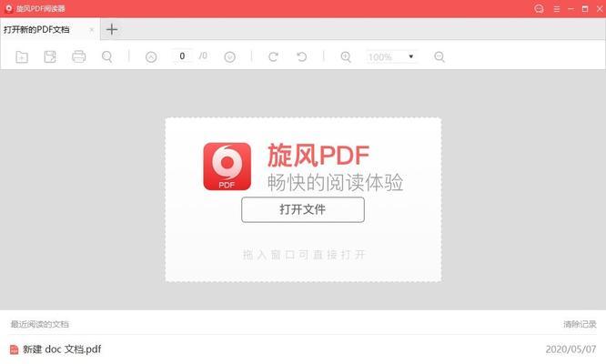Rotate page clockwise icon

click(x=273, y=56)
